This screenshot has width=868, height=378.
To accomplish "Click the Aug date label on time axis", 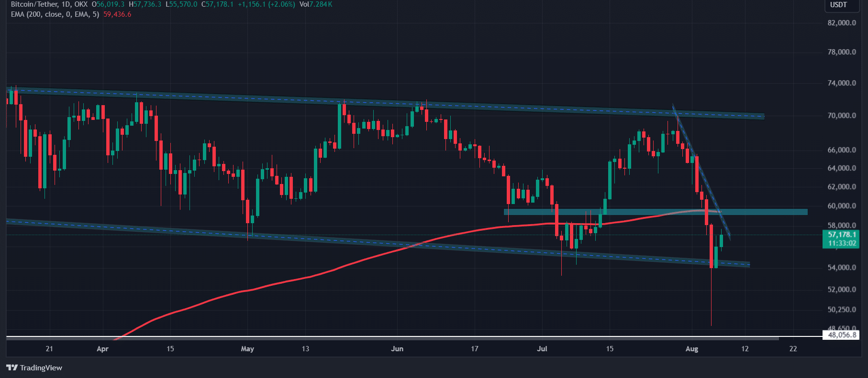I will coord(691,349).
